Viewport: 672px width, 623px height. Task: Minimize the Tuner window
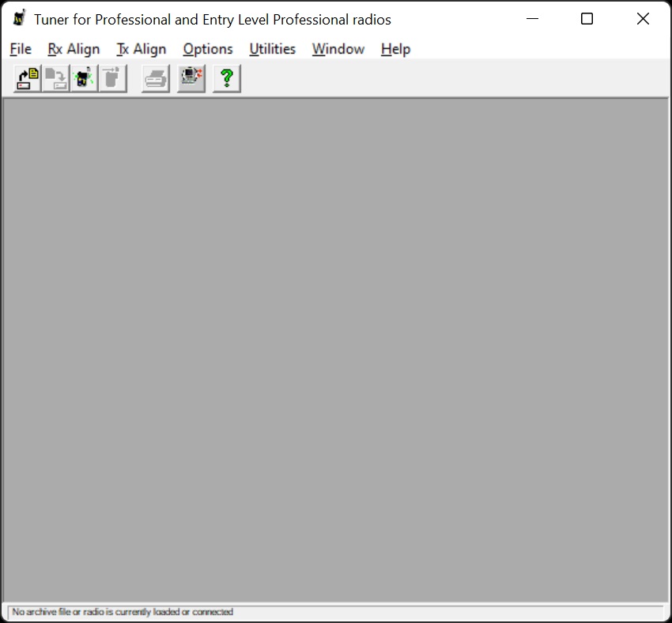coord(532,19)
